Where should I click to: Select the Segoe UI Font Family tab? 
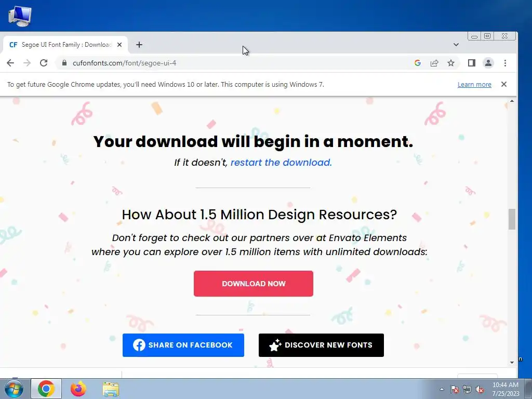(65, 45)
